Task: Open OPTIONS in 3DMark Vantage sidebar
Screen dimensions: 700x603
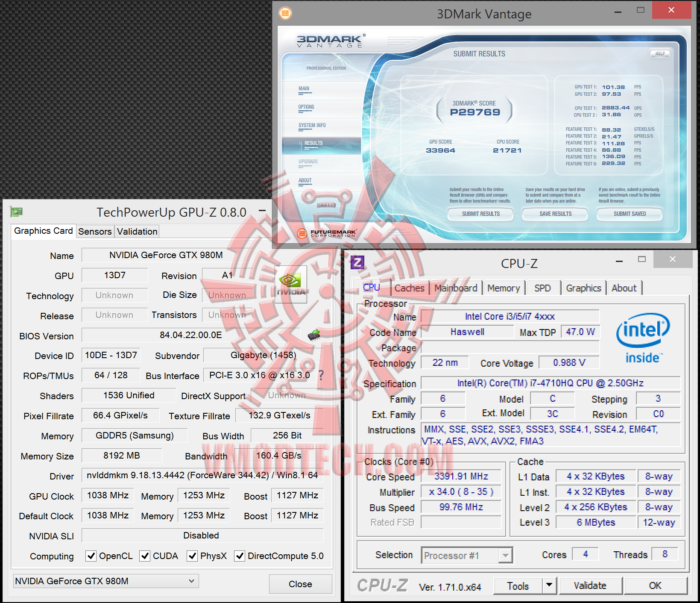Action: click(x=322, y=108)
